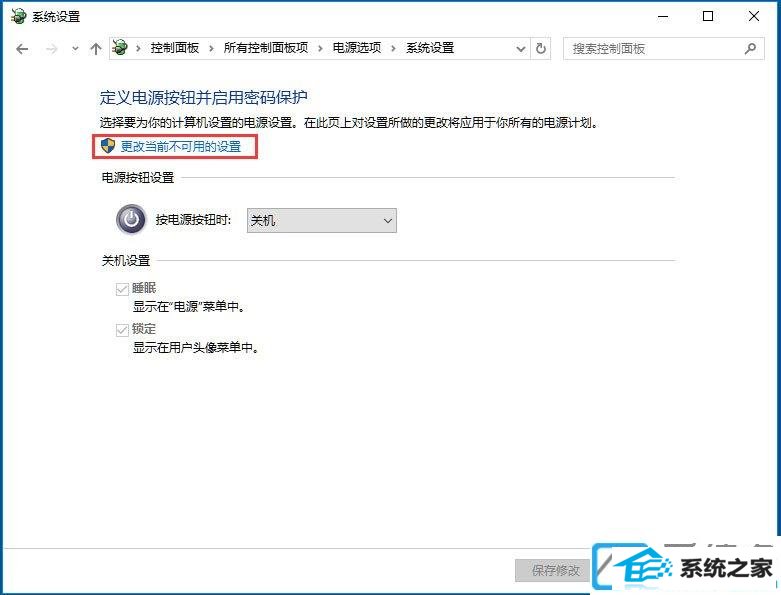Go back with the left arrow button
The width and height of the screenshot is (781, 595).
coord(22,49)
